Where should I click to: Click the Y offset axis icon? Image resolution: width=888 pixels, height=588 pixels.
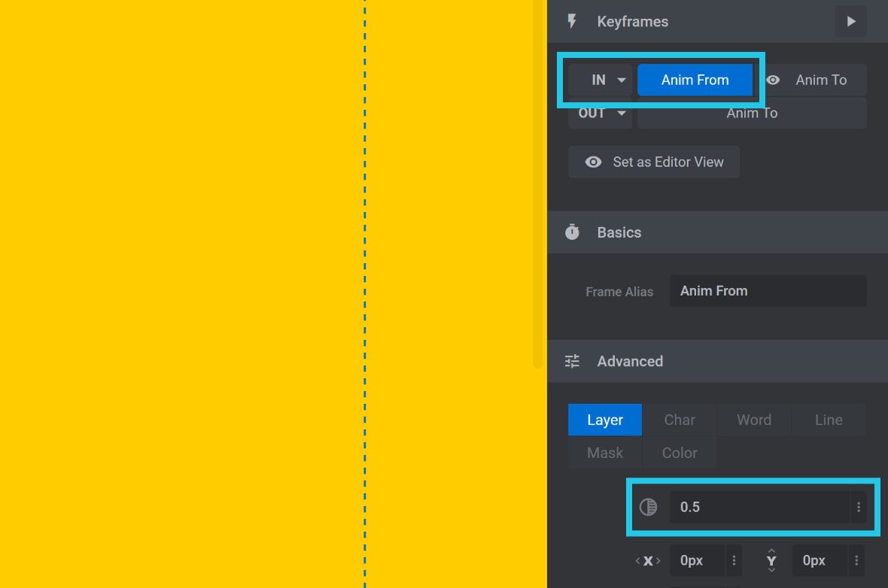click(x=771, y=560)
